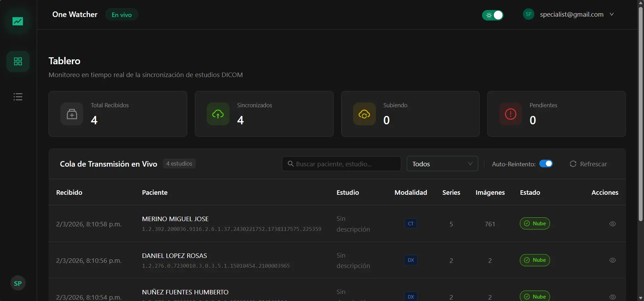Viewport: 644px width, 301px height.
Task: Click the Nube status badge for CT study
Action: (535, 224)
